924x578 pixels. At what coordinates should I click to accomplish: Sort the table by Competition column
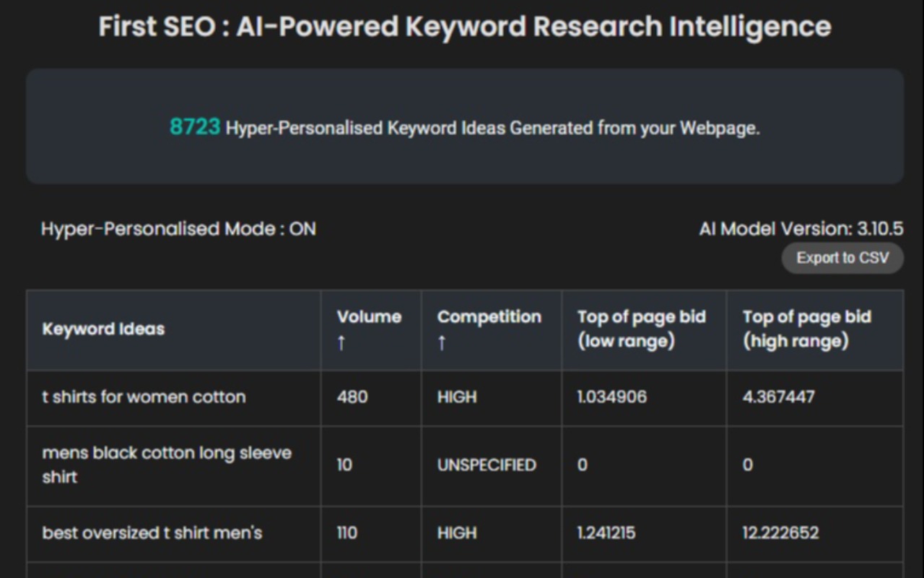click(x=489, y=316)
